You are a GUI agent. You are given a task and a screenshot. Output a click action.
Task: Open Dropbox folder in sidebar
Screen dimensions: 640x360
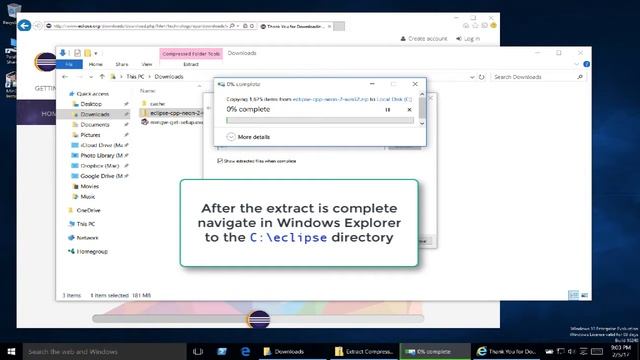100,166
